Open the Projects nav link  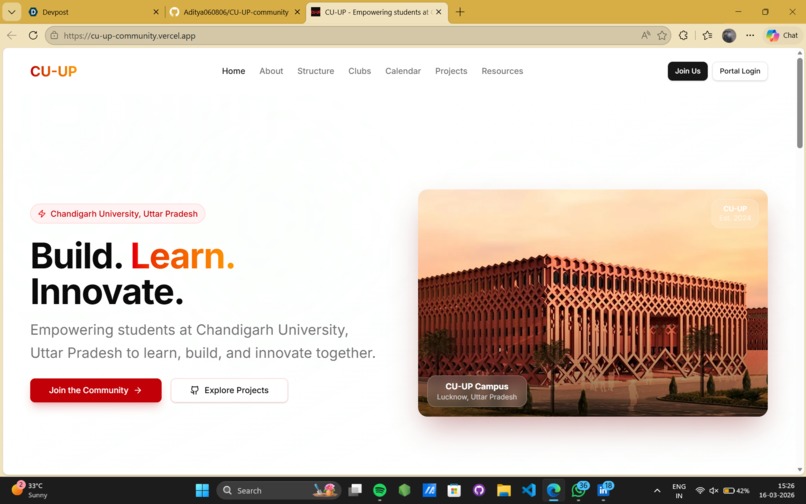coord(451,71)
